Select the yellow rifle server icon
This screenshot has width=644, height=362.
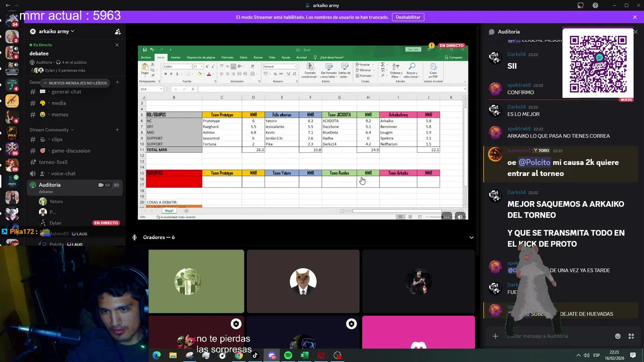[12, 101]
